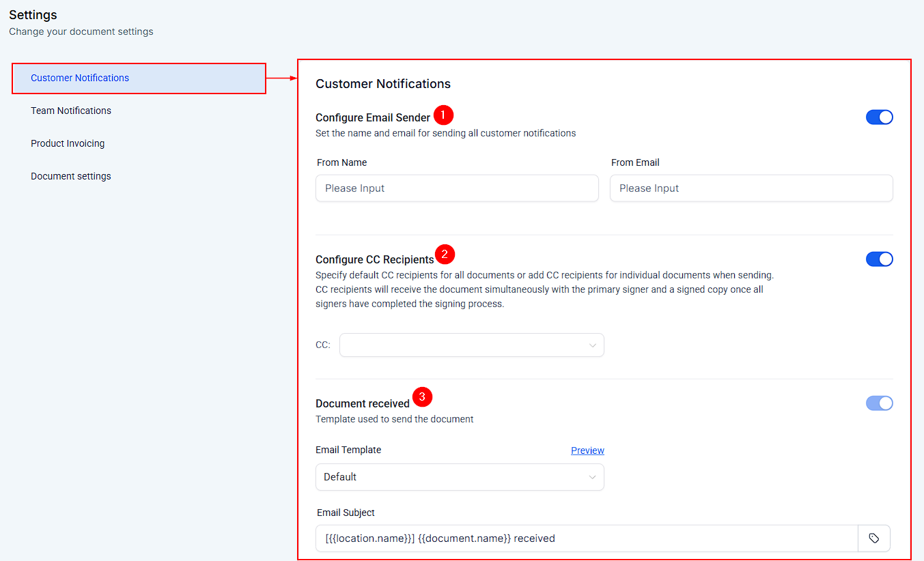Go to Product Invoicing settings
Viewport: 924px width, 561px height.
[x=68, y=143]
